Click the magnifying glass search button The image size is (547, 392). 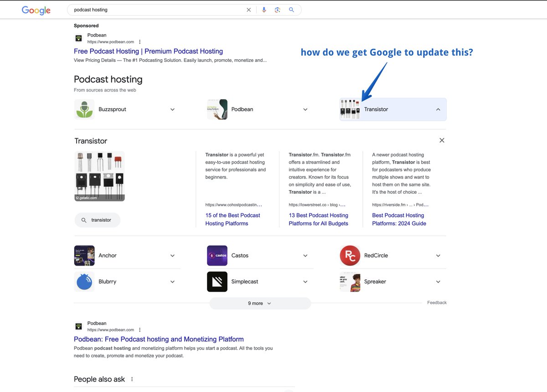[292, 10]
